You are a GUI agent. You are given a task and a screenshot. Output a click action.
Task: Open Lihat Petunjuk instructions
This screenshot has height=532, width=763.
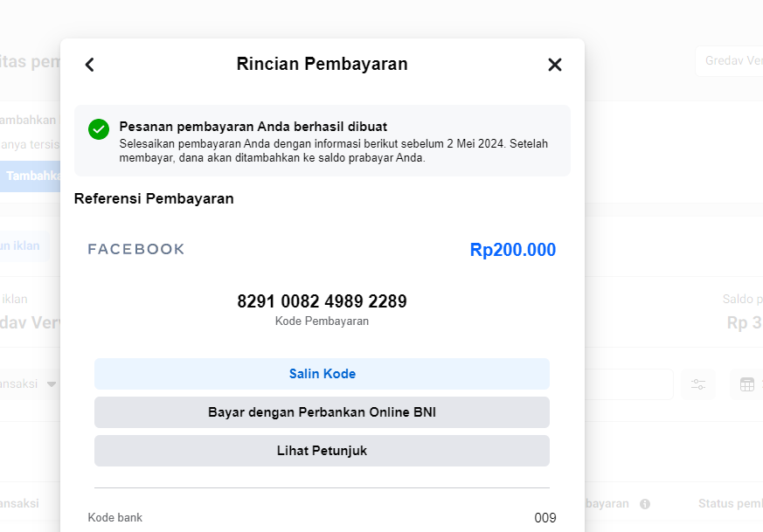click(x=322, y=451)
